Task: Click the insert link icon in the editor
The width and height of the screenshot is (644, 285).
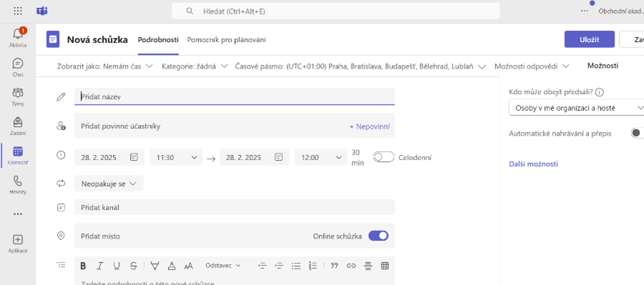Action: tap(351, 266)
